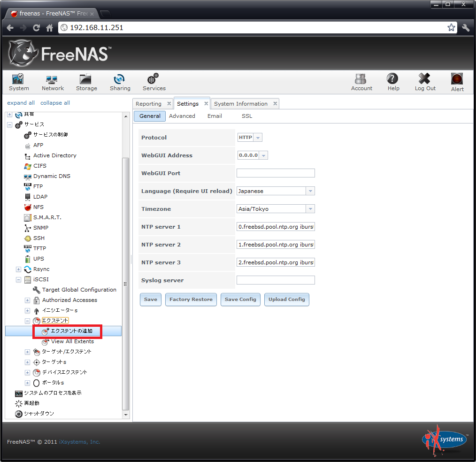476x462 pixels.
Task: Select SSH tree item
Action: click(39, 238)
